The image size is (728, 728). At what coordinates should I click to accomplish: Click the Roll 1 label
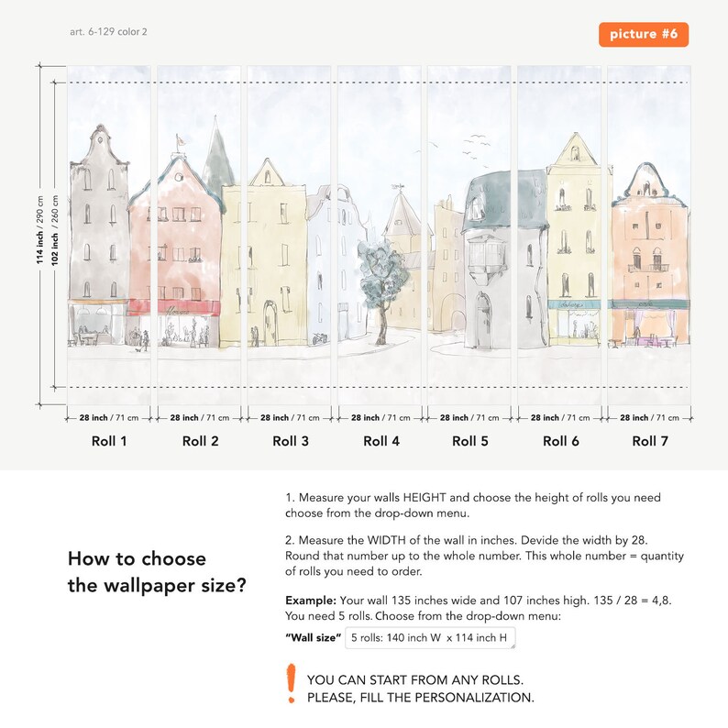(109, 441)
